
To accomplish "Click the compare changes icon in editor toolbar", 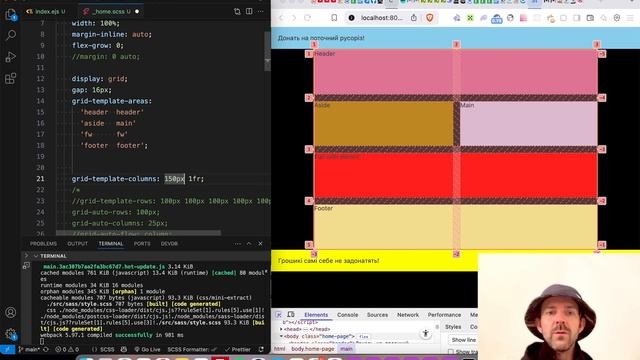I will tap(237, 11).
